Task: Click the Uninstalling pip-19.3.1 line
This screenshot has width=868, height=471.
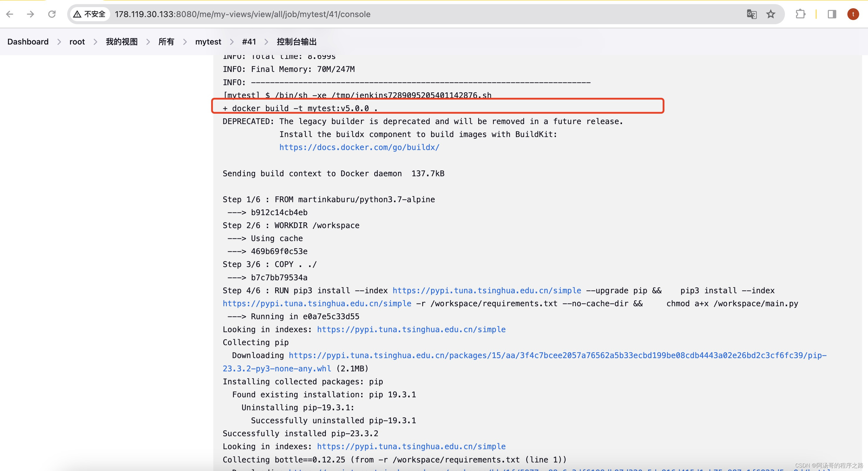Action: pos(298,408)
